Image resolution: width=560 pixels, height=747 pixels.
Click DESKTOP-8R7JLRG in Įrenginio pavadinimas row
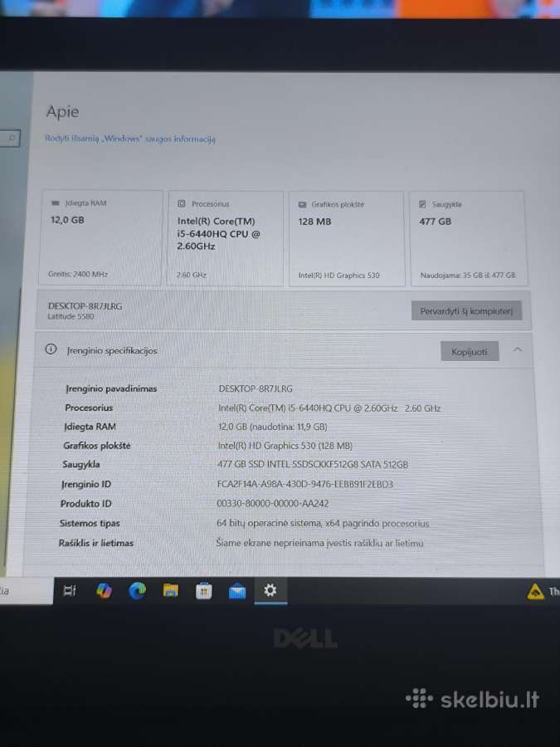(x=256, y=388)
